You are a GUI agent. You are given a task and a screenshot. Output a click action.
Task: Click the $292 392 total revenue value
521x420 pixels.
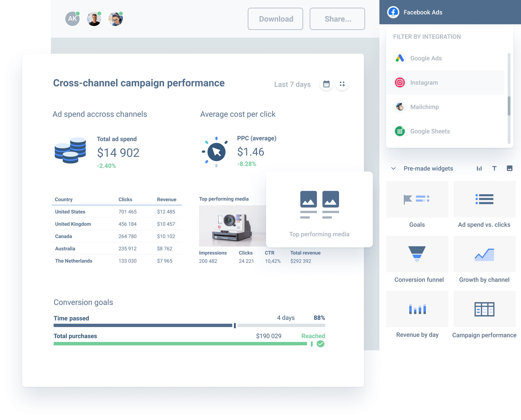(x=301, y=261)
